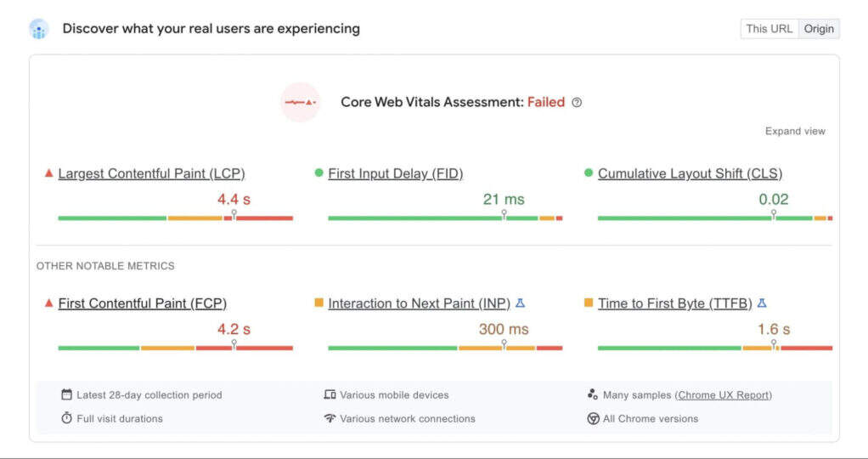Select the Origin tab
Viewport: 868px width, 459px height.
tap(820, 29)
